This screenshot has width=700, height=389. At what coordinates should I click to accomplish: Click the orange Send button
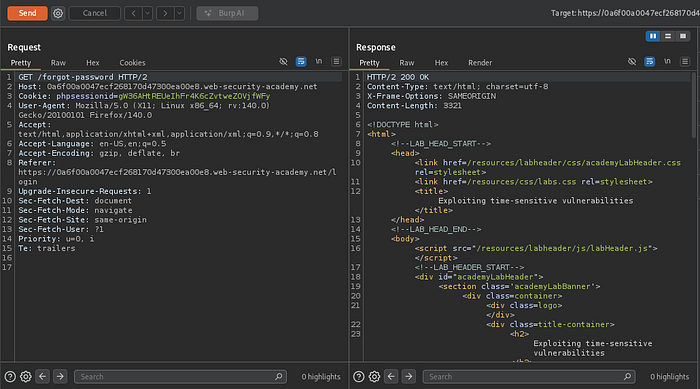[27, 13]
